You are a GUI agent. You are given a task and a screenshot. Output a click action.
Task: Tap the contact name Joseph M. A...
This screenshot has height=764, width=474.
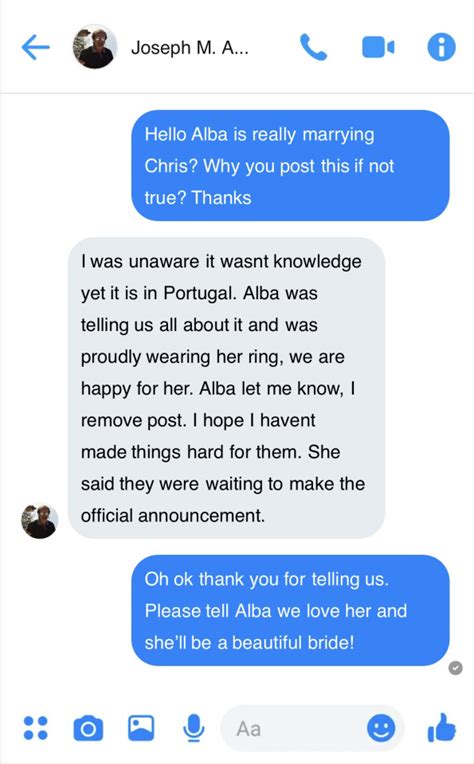pos(190,48)
